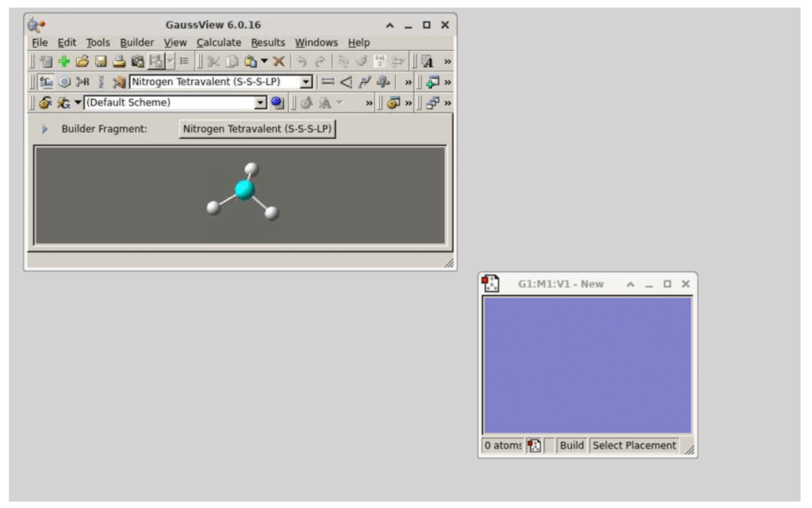Viewport: 812px width, 508px height.
Task: Click Select Placement in the status bar
Action: [x=634, y=445]
